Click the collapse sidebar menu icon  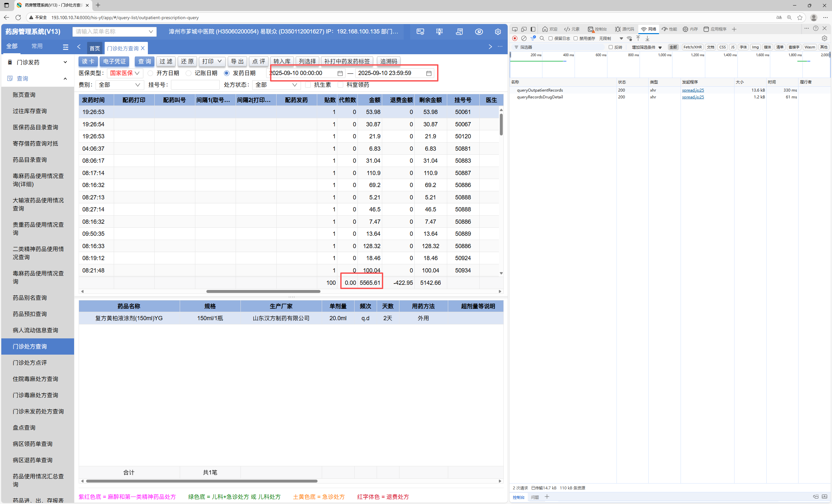66,47
